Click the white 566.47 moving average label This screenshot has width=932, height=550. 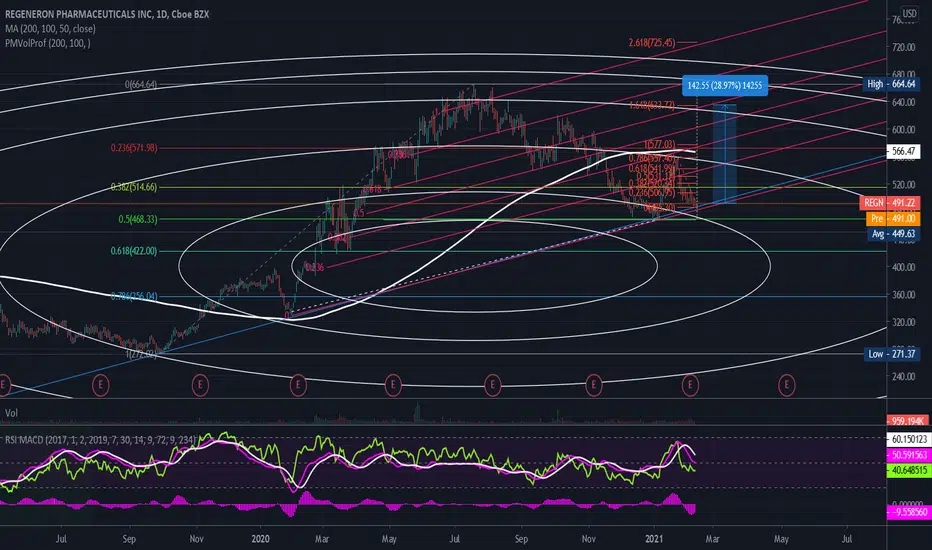coord(903,152)
